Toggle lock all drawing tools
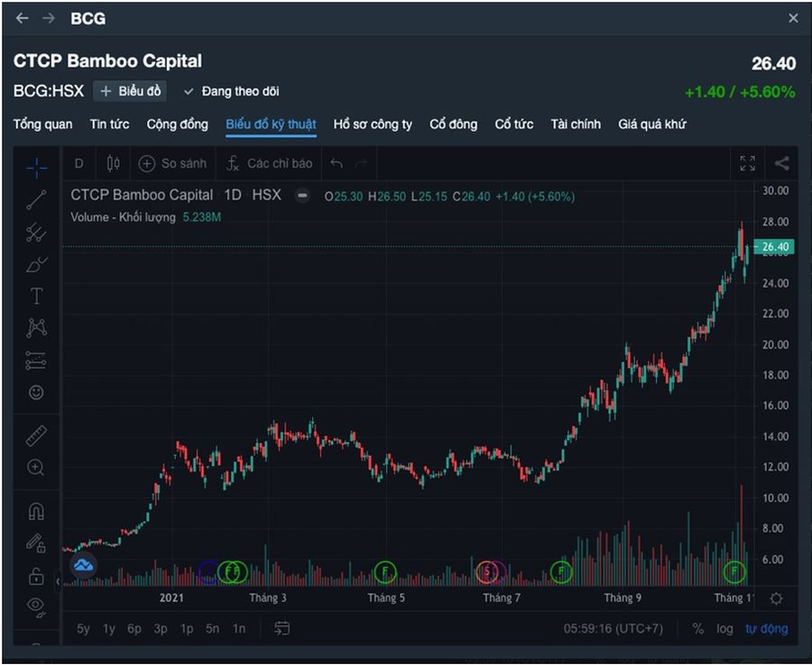Image resolution: width=812 pixels, height=665 pixels. (36, 576)
